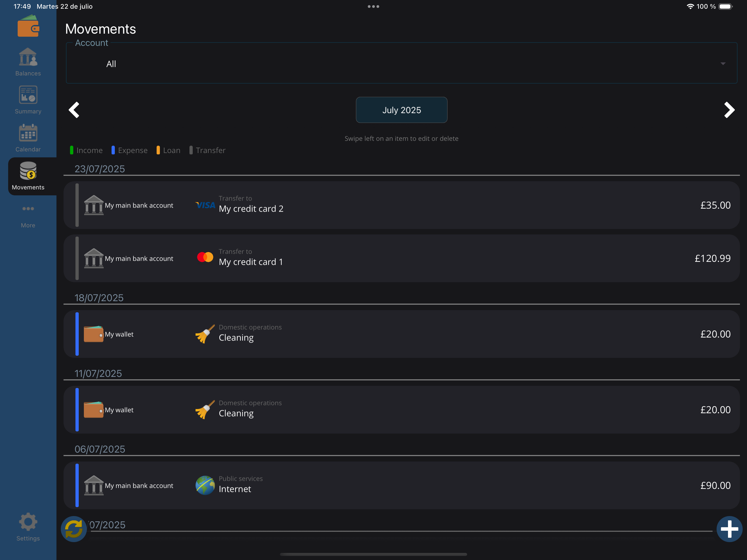747x560 pixels.
Task: Tap the orange wallet app logo
Action: click(x=29, y=26)
